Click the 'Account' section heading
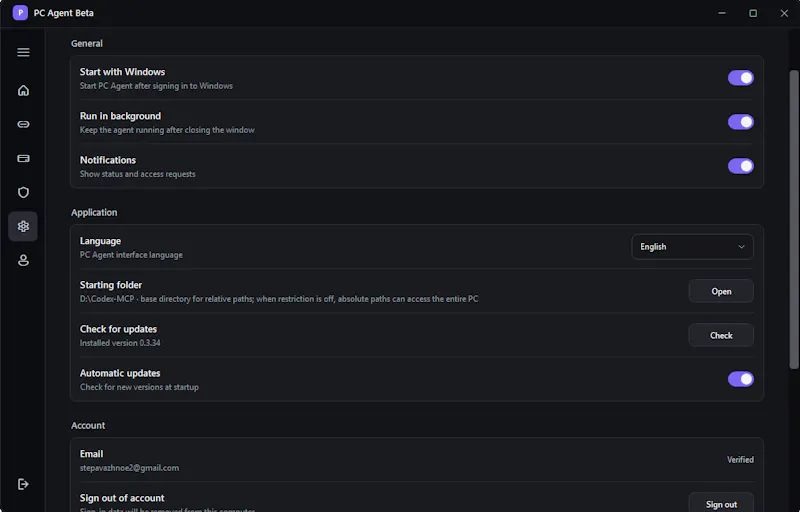 click(x=88, y=425)
